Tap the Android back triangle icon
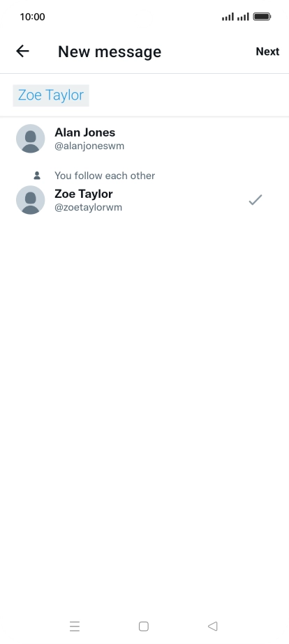 pyautogui.click(x=212, y=626)
